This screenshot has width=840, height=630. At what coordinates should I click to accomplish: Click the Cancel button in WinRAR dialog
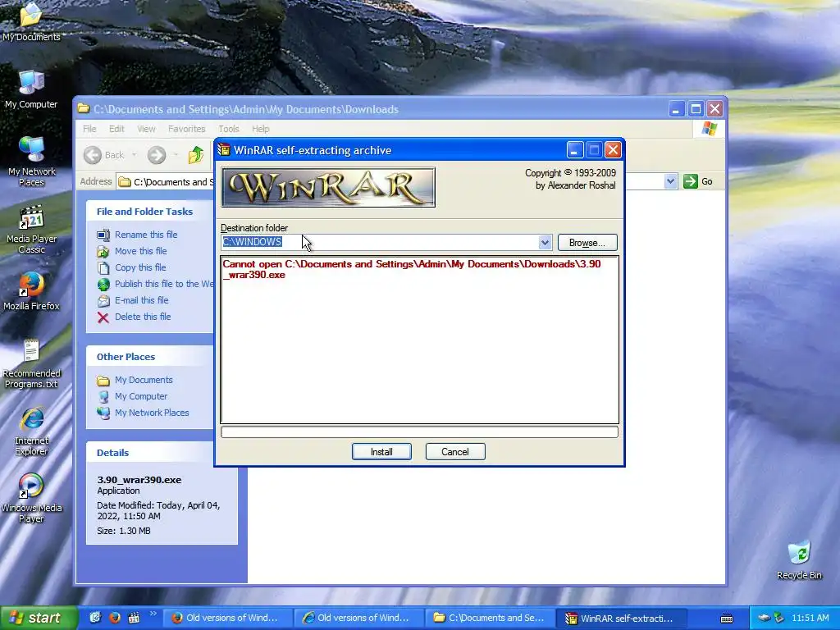pos(455,452)
